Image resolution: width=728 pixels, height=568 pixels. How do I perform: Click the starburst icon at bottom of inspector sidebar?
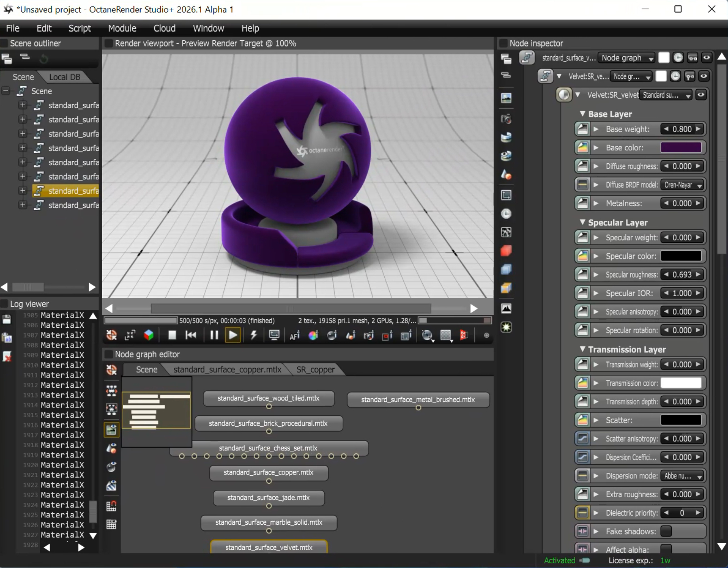pyautogui.click(x=506, y=327)
